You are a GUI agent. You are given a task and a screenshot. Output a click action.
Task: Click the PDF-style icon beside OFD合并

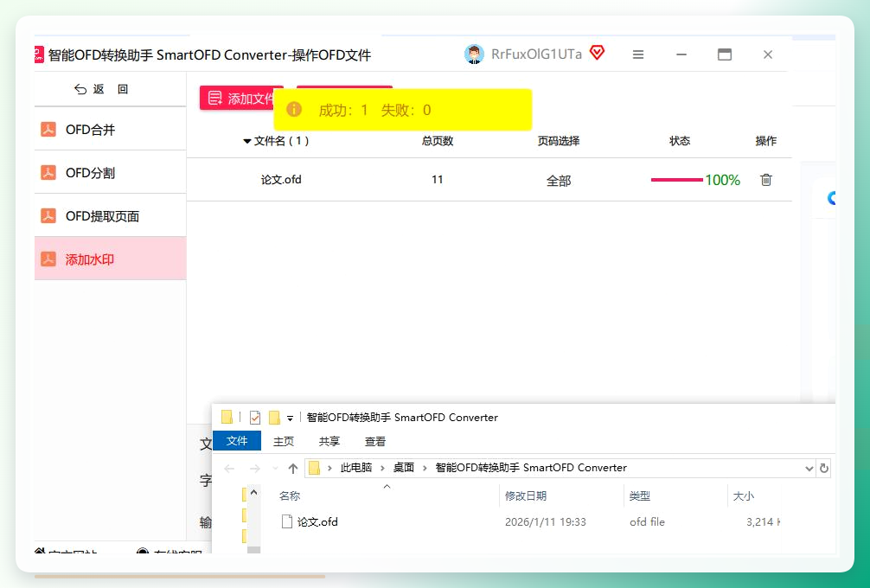coord(48,129)
